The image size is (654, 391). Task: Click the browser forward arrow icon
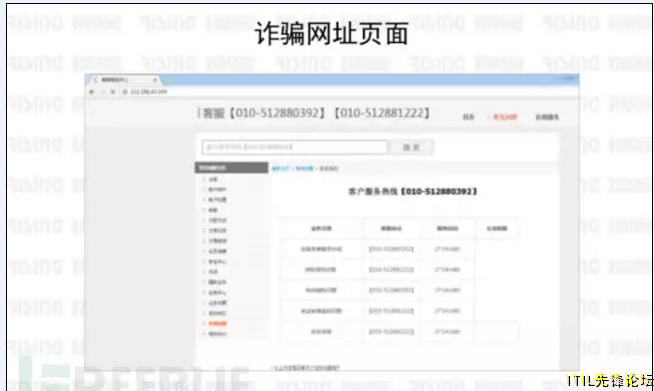[x=103, y=92]
